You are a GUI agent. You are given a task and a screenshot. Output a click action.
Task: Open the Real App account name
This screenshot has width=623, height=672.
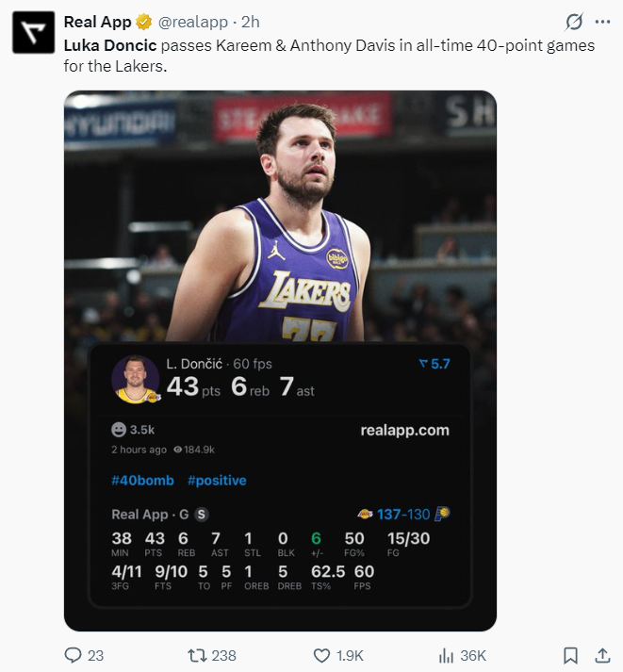click(x=98, y=23)
